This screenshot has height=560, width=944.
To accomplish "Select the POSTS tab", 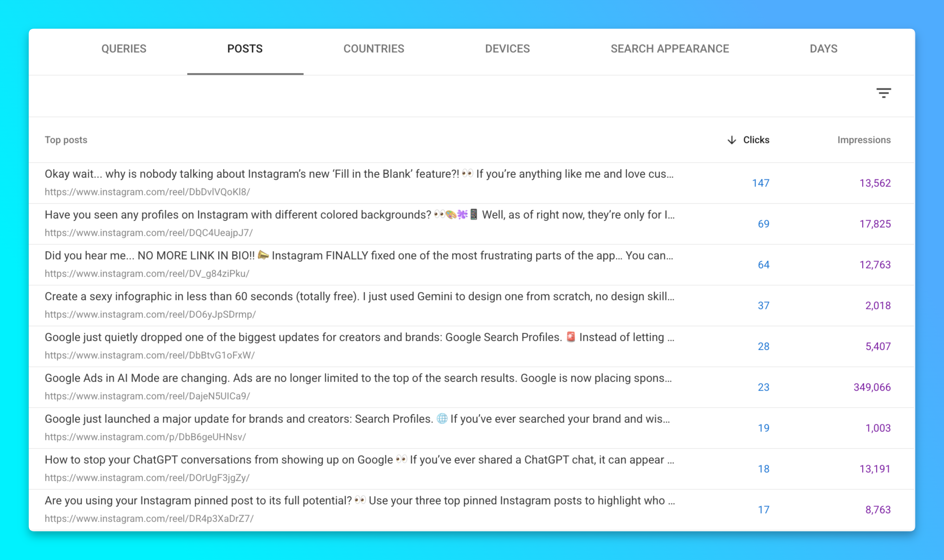I will tap(245, 49).
